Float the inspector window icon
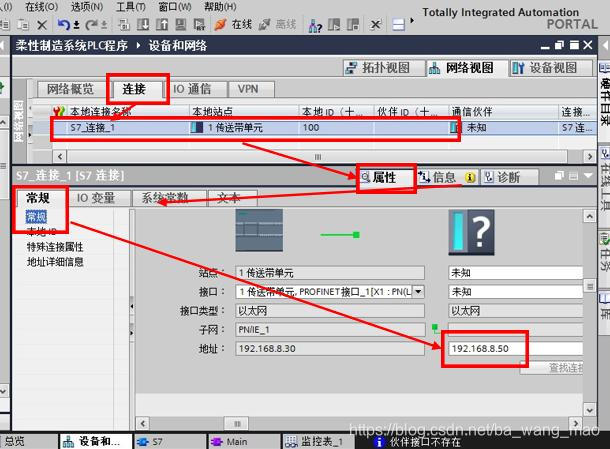Screen dimensions: 610x449 tap(559, 176)
